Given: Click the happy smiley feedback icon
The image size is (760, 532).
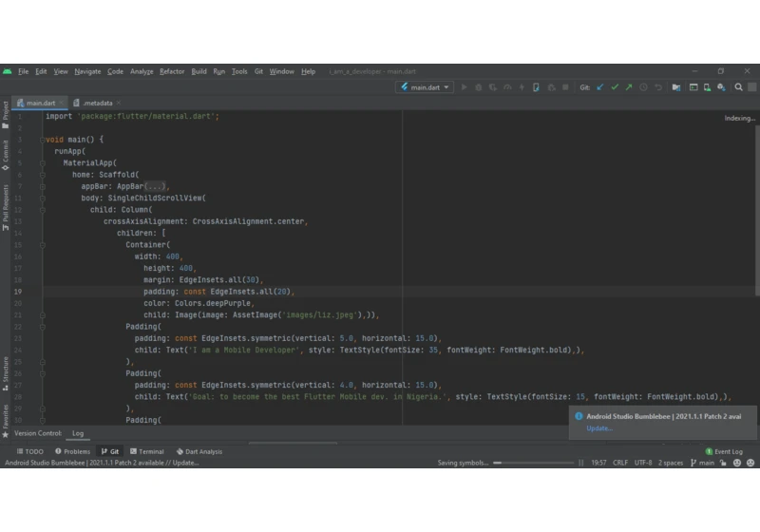Looking at the screenshot, I should coord(737,463).
